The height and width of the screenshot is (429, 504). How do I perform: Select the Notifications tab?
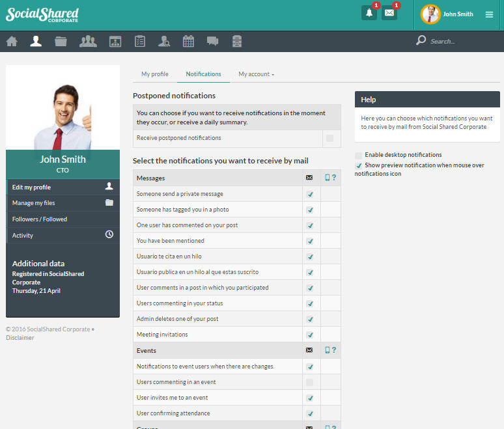point(203,74)
